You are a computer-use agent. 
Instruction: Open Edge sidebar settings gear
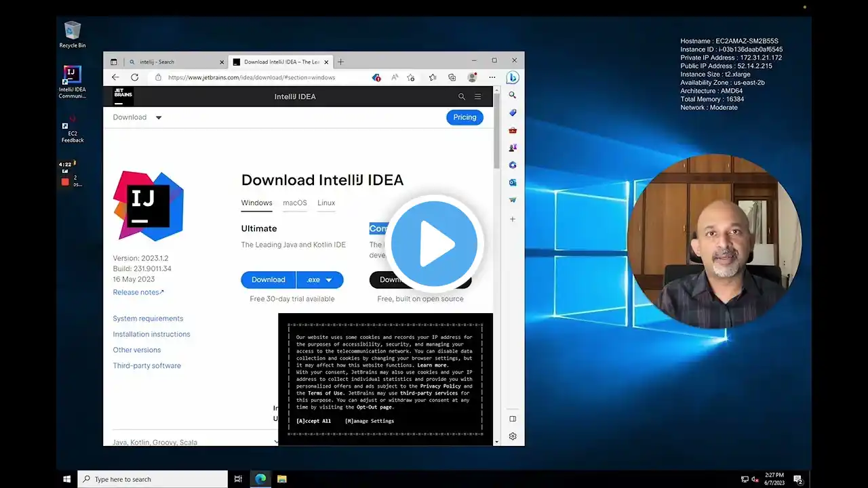(x=513, y=436)
